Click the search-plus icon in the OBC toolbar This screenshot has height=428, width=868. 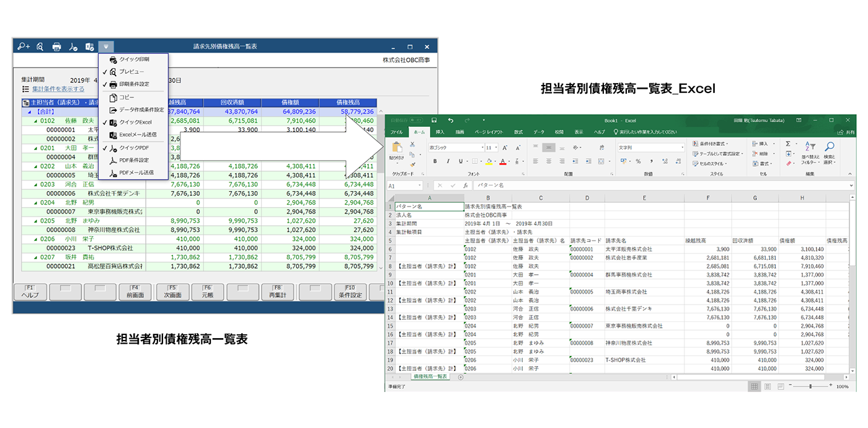click(24, 47)
